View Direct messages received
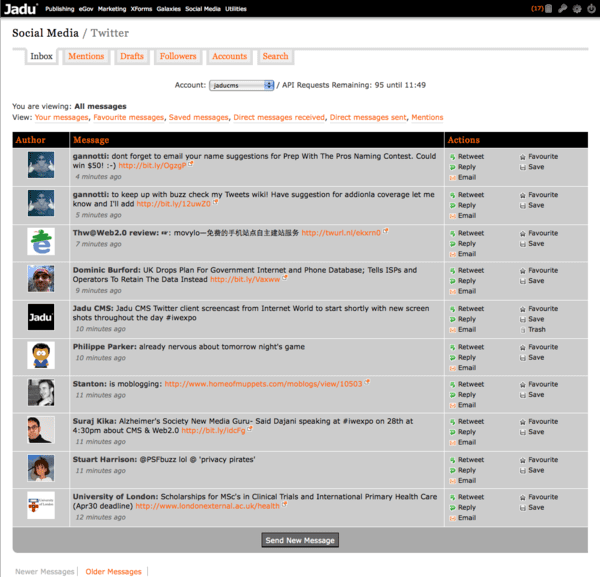This screenshot has width=600, height=577. coord(279,117)
